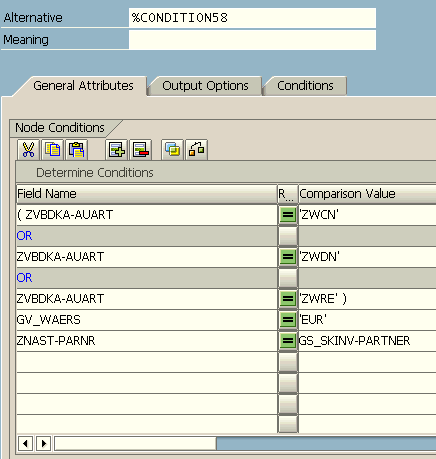Click the Alternative input field

click(252, 18)
